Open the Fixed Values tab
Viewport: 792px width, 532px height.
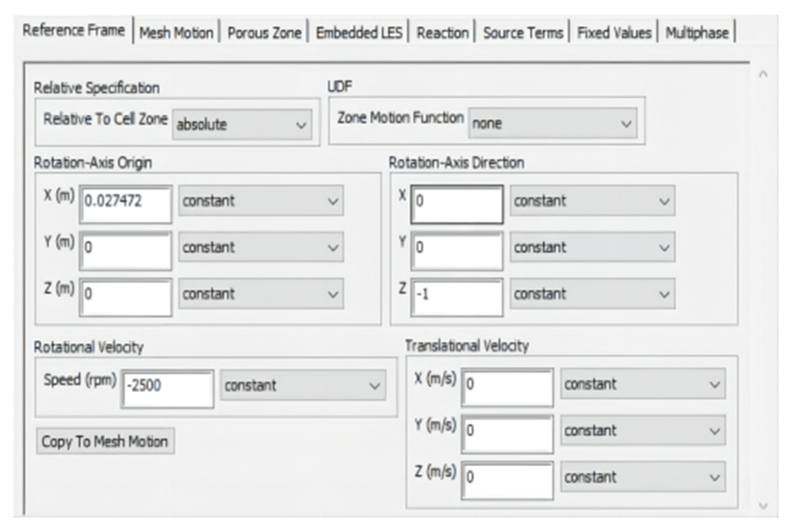(614, 33)
